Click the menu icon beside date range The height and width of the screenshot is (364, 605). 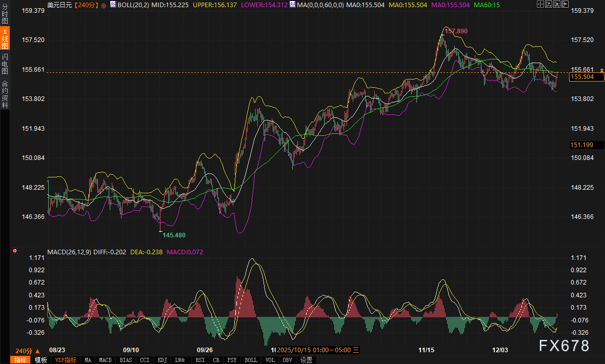click(x=356, y=350)
